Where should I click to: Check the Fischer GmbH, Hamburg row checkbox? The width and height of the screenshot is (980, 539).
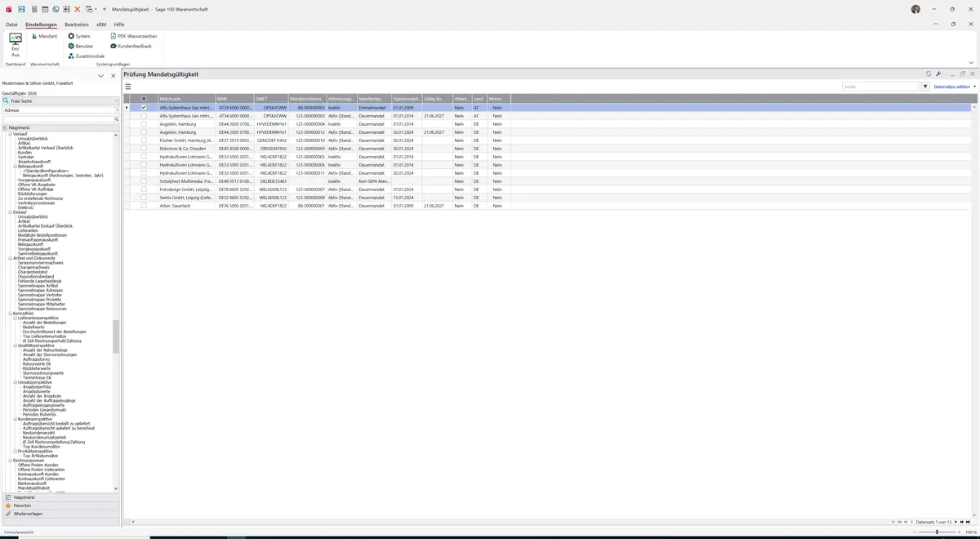(x=144, y=140)
